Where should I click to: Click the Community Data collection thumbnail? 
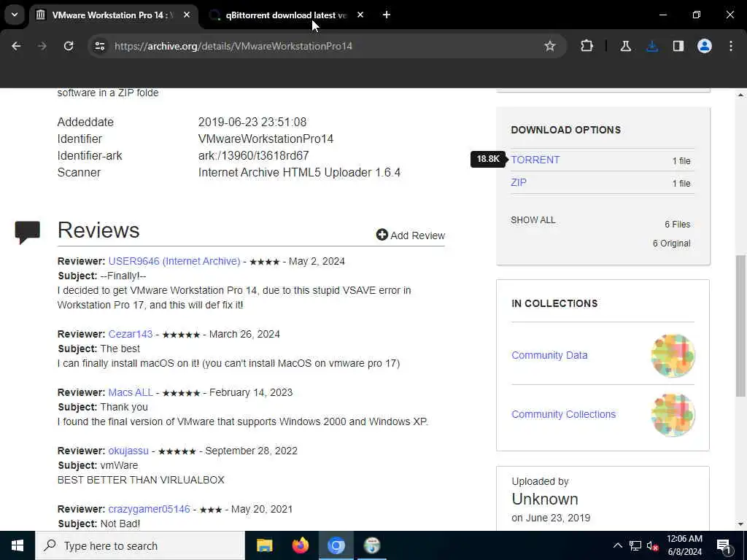673,356
